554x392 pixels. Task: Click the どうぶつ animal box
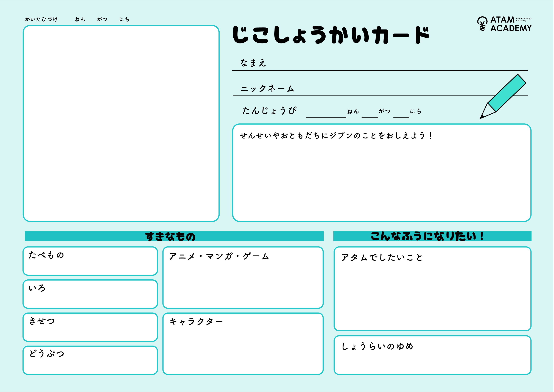pos(90,360)
